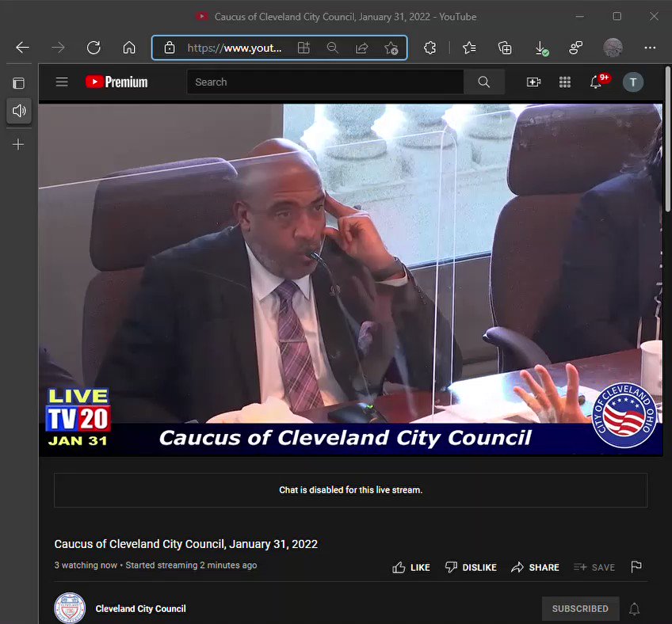Open the browser Settings and more menu
This screenshot has width=672, height=624.
coord(650,48)
